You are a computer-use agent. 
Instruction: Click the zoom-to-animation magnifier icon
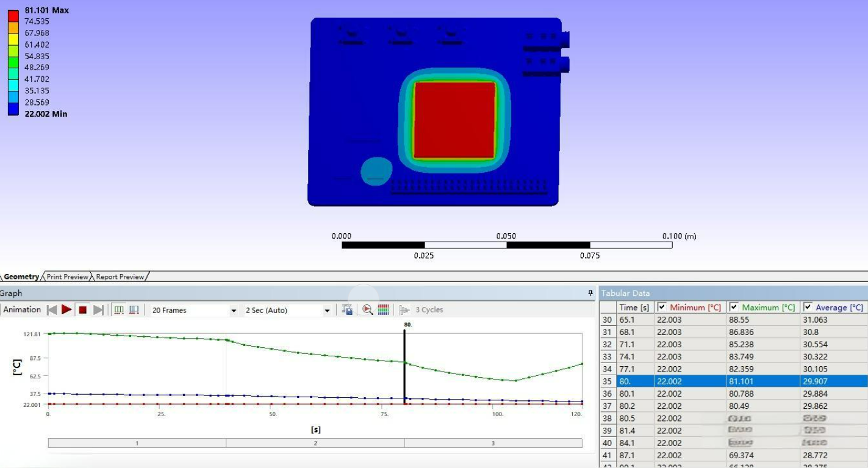[367, 310]
